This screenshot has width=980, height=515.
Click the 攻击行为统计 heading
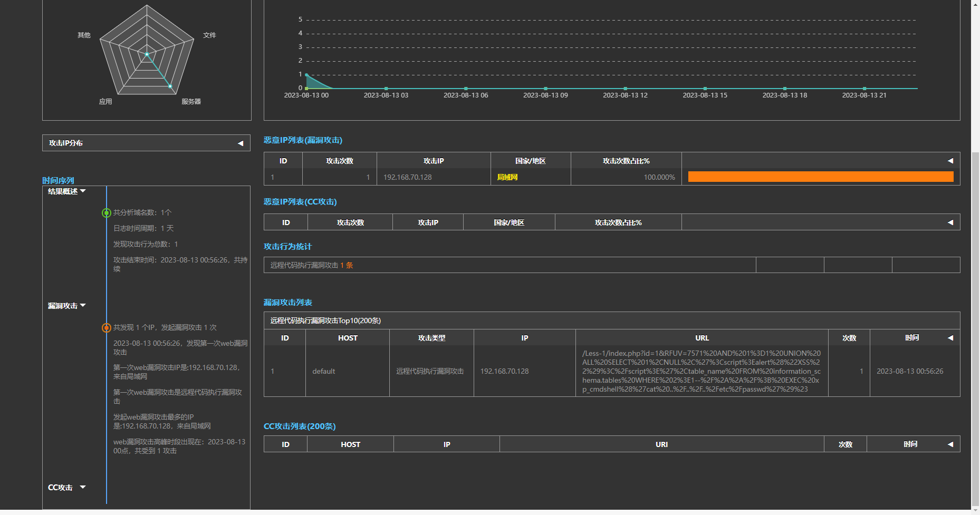click(287, 247)
